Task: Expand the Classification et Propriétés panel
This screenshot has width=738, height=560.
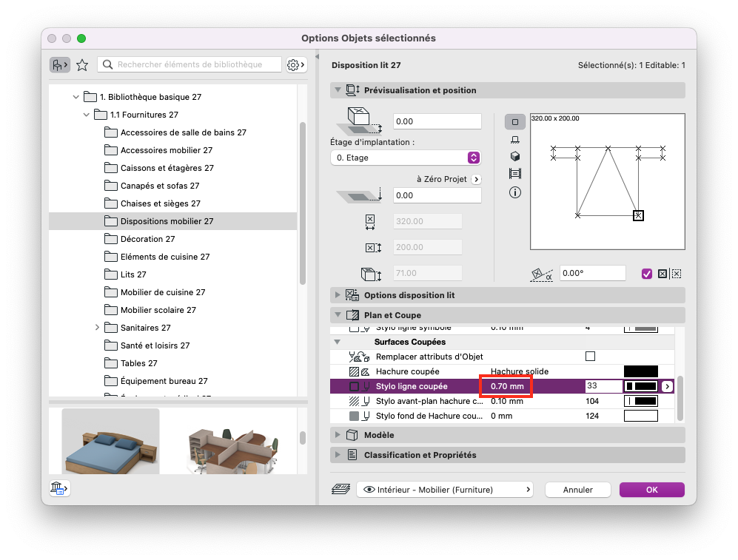Action: (338, 455)
